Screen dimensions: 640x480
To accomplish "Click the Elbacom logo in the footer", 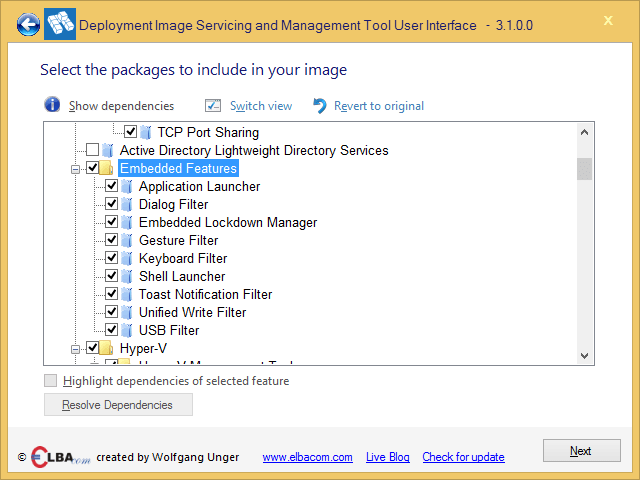I will tap(60, 457).
